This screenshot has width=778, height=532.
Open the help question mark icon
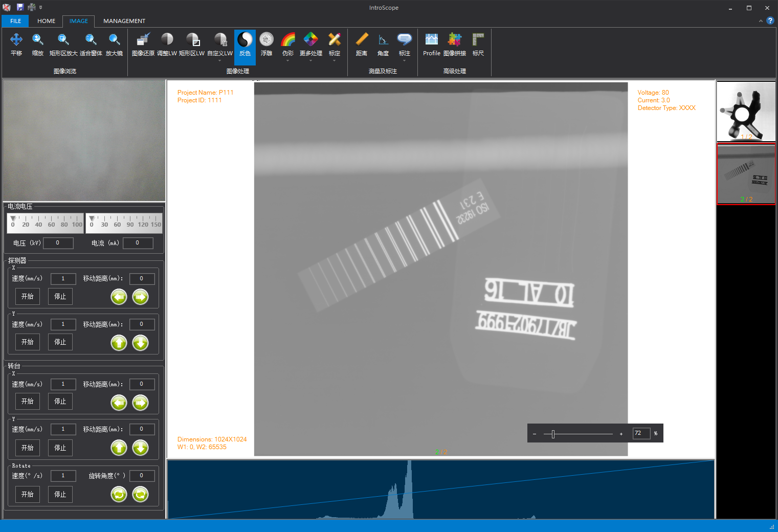[x=770, y=20]
